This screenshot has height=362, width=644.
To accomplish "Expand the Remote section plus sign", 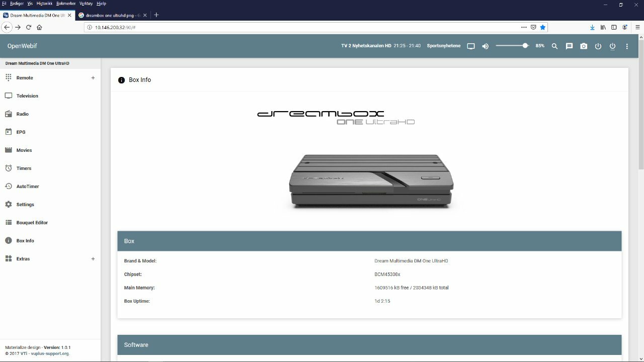I will tap(93, 78).
